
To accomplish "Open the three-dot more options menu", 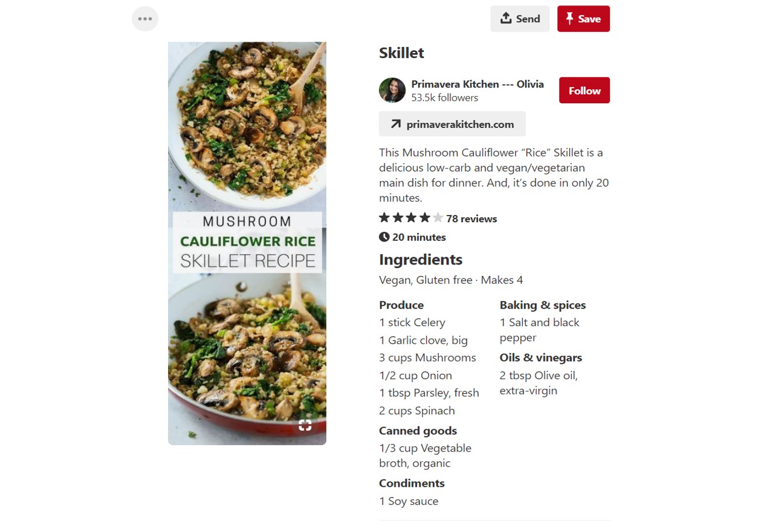I will [x=145, y=19].
